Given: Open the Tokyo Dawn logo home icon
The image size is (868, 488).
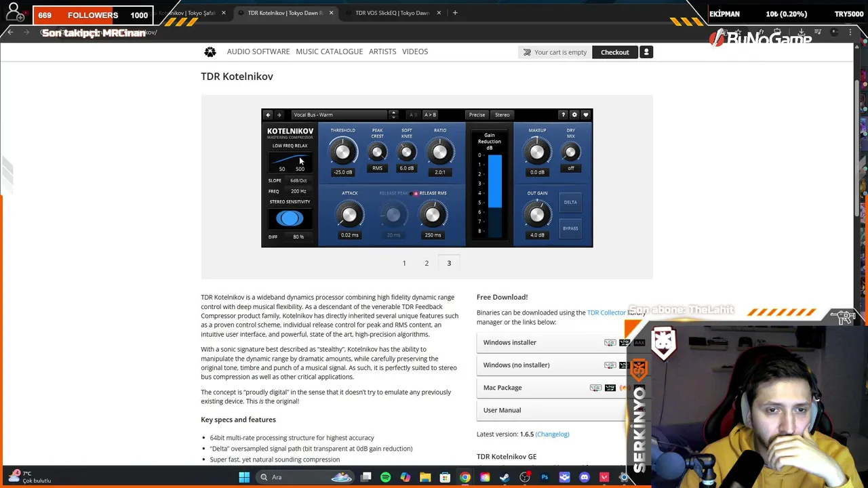Looking at the screenshot, I should [x=210, y=52].
